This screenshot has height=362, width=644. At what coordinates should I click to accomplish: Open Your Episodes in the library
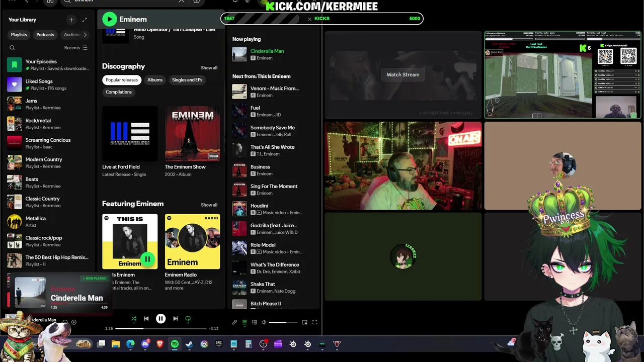point(48,65)
